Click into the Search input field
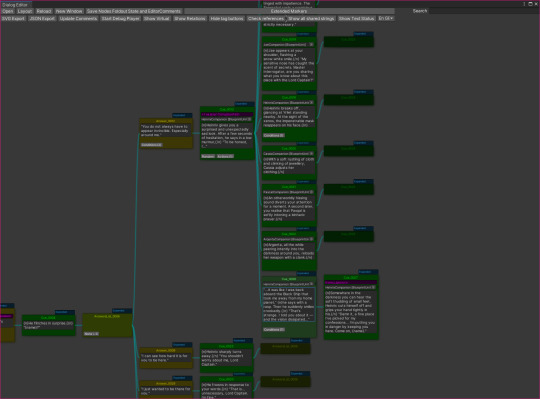The height and width of the screenshot is (399, 540). (482, 11)
